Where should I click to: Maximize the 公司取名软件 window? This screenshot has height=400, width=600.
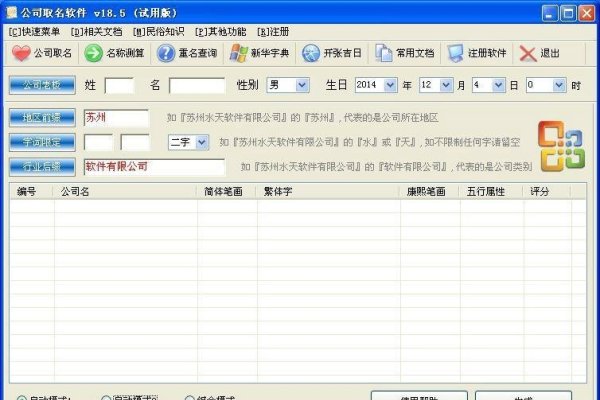pyautogui.click(x=568, y=13)
